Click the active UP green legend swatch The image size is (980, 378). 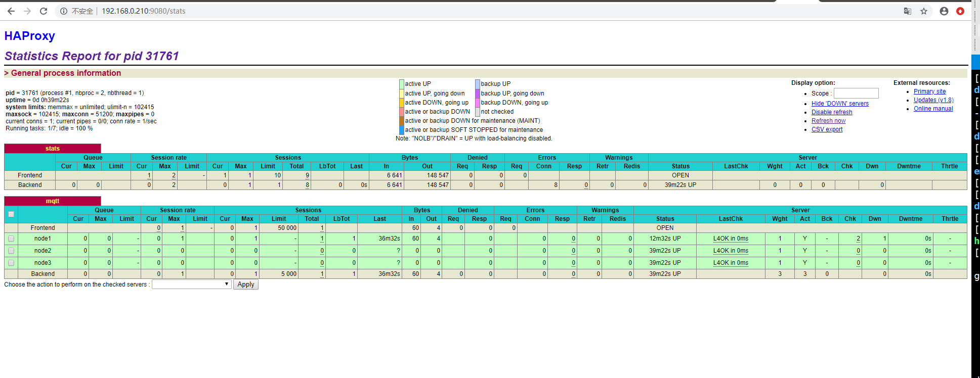pos(402,84)
